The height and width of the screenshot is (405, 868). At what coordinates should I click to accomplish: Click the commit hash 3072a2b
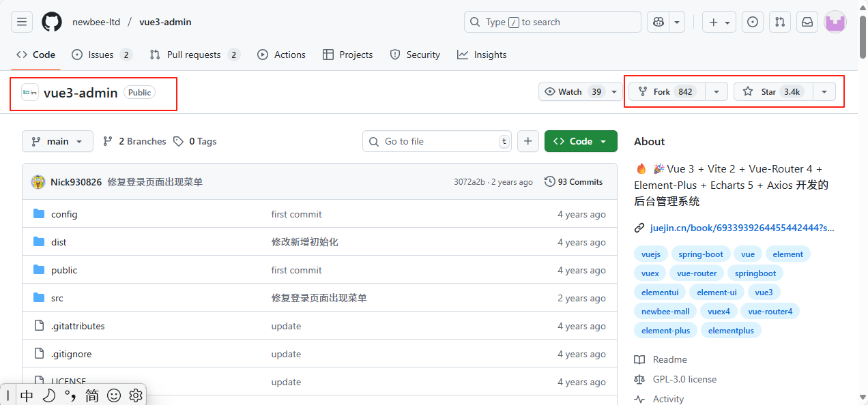[469, 182]
